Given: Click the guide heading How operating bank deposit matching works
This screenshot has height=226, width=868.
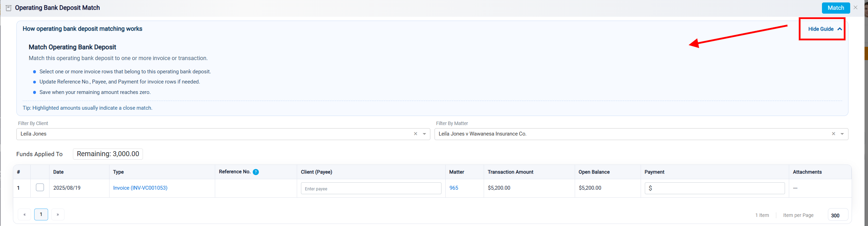Looking at the screenshot, I should coord(82,29).
